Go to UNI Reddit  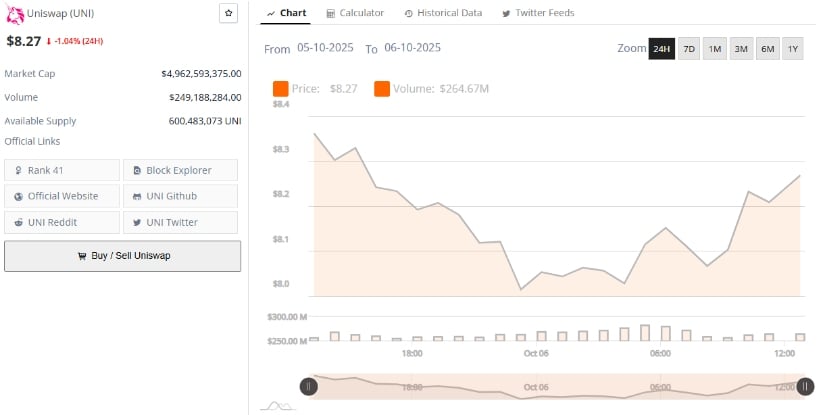coord(62,222)
